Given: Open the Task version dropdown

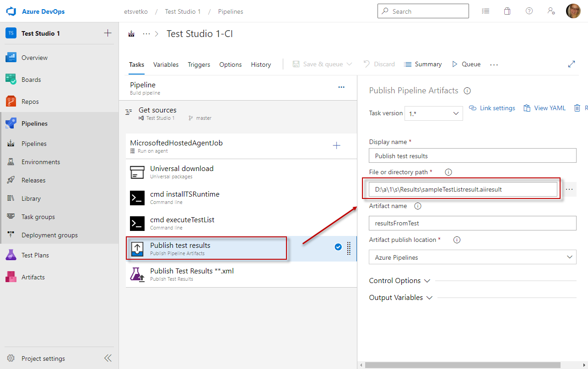Looking at the screenshot, I should [x=434, y=113].
